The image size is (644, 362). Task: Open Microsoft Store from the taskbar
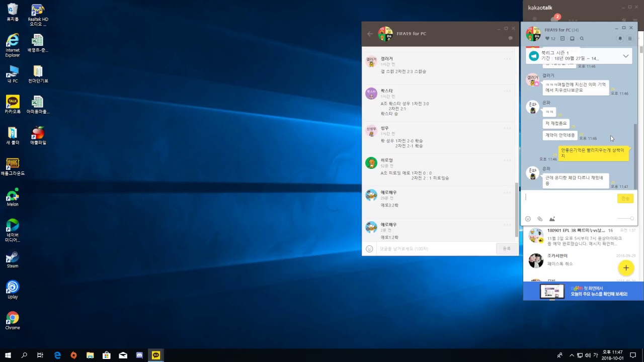coord(107,355)
